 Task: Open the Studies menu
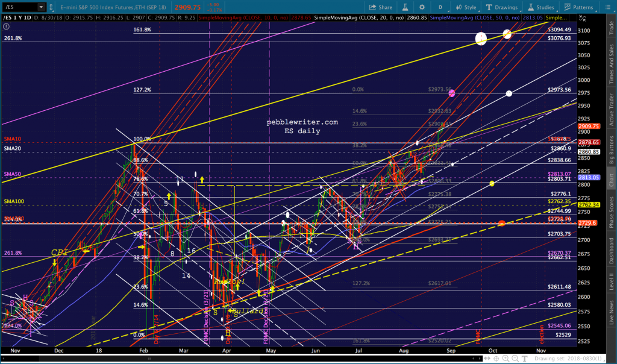point(541,7)
